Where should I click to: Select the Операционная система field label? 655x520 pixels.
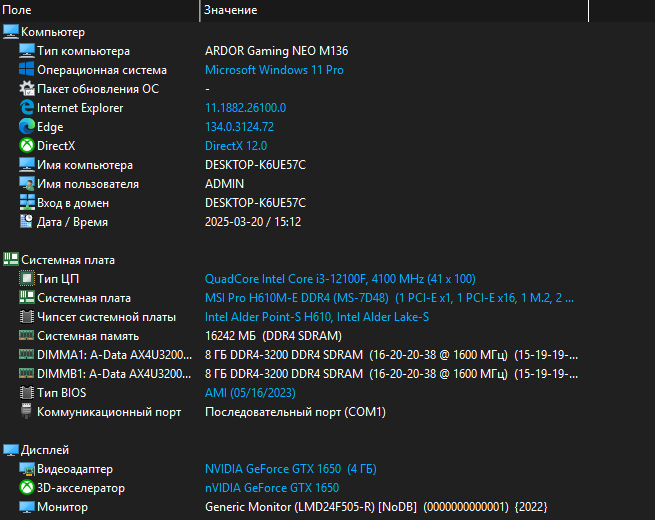pos(102,70)
